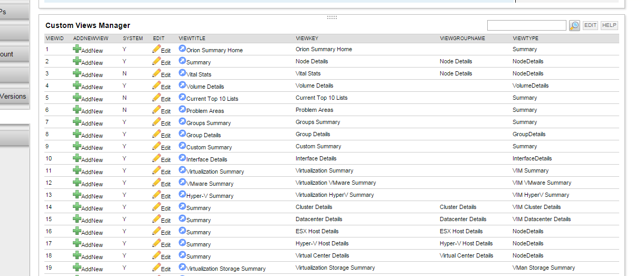Click blue arrow icon beside Groups Summary

click(x=183, y=121)
